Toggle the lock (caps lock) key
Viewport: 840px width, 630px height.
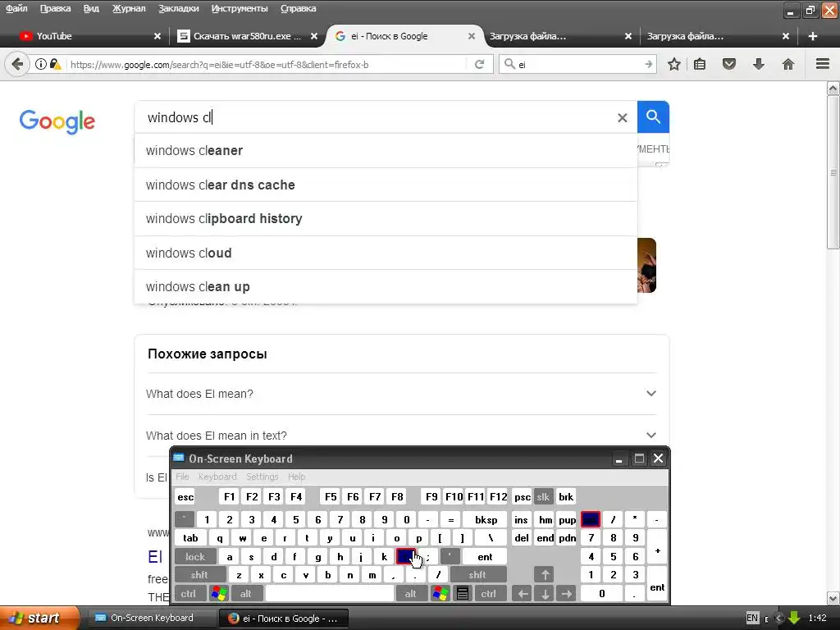pos(195,557)
